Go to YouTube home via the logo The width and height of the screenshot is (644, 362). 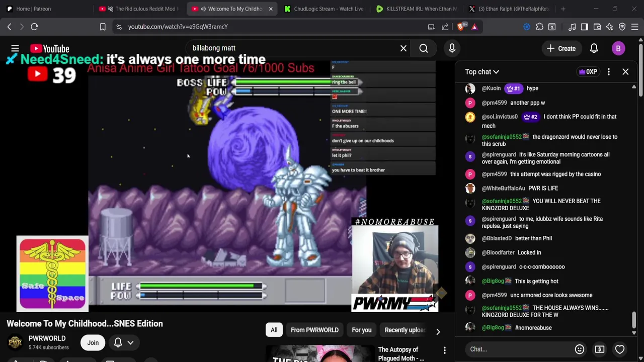[x=49, y=48]
